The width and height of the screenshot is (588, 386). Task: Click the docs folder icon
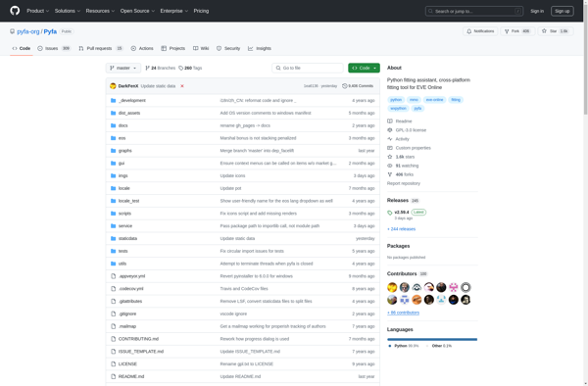[x=114, y=125]
